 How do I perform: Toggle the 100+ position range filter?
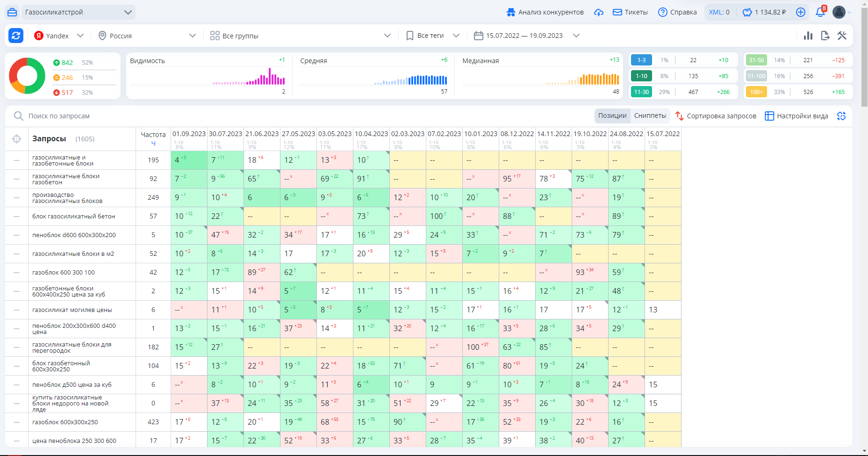click(756, 92)
